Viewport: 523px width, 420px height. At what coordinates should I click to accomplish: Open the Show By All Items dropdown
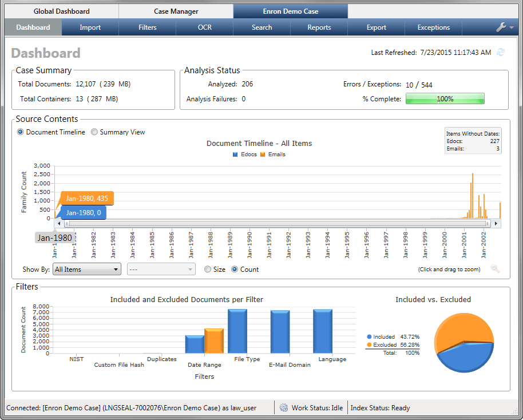(x=87, y=269)
